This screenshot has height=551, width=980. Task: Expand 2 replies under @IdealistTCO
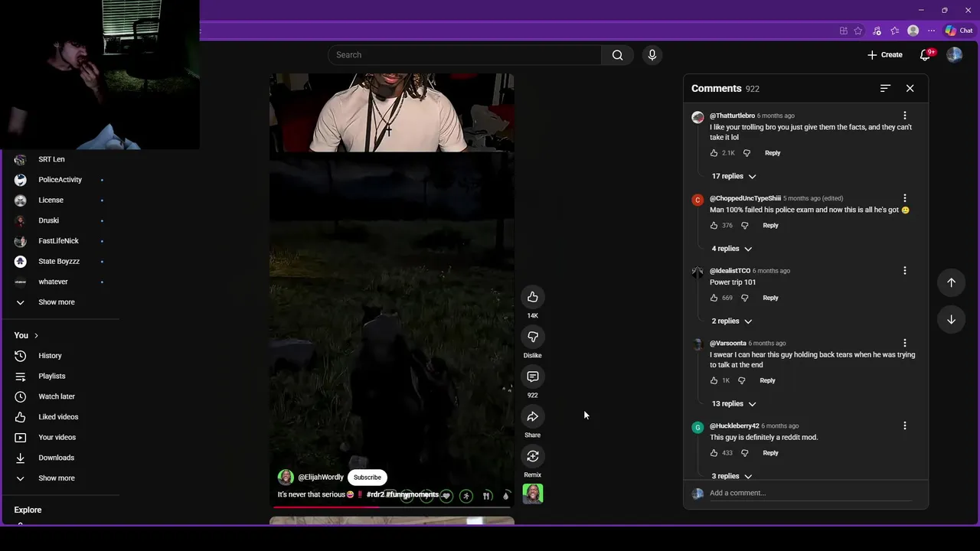click(732, 321)
